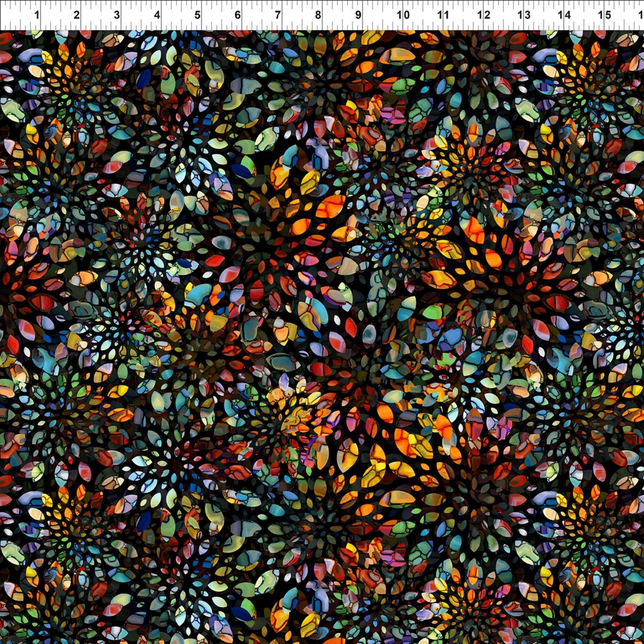Click the ruler number 2 label

[76, 15]
